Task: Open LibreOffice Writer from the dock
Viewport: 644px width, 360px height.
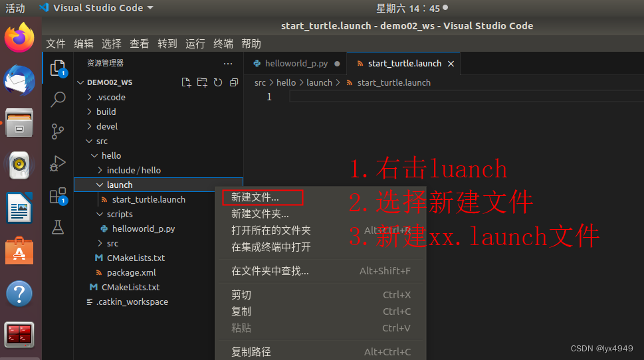Action: point(19,208)
